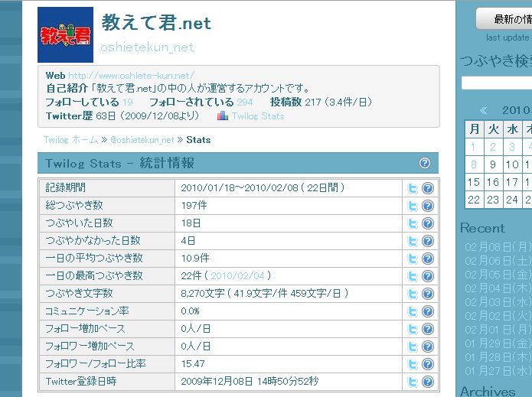The height and width of the screenshot is (397, 532).
Task: Open the oshietekun_net username link
Action: [x=147, y=47]
